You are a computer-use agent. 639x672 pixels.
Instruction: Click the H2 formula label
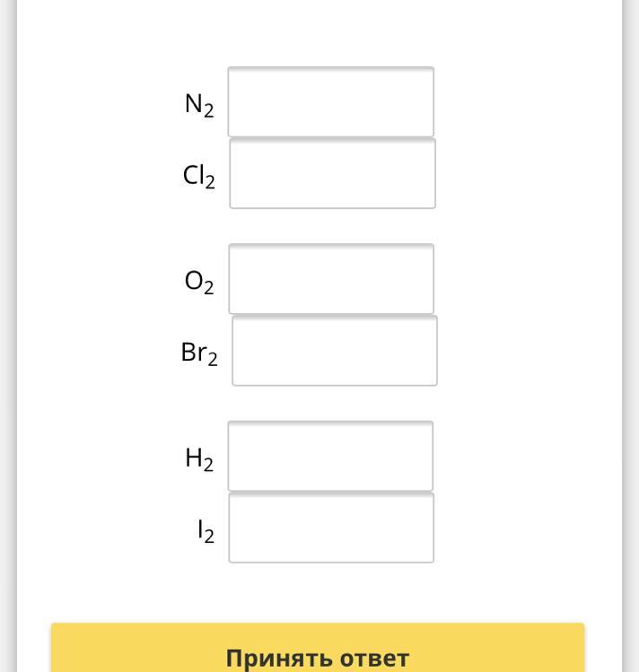199,458
